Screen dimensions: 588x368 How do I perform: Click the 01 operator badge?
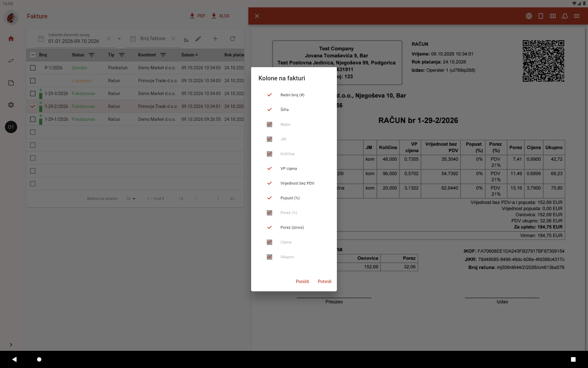(x=11, y=127)
